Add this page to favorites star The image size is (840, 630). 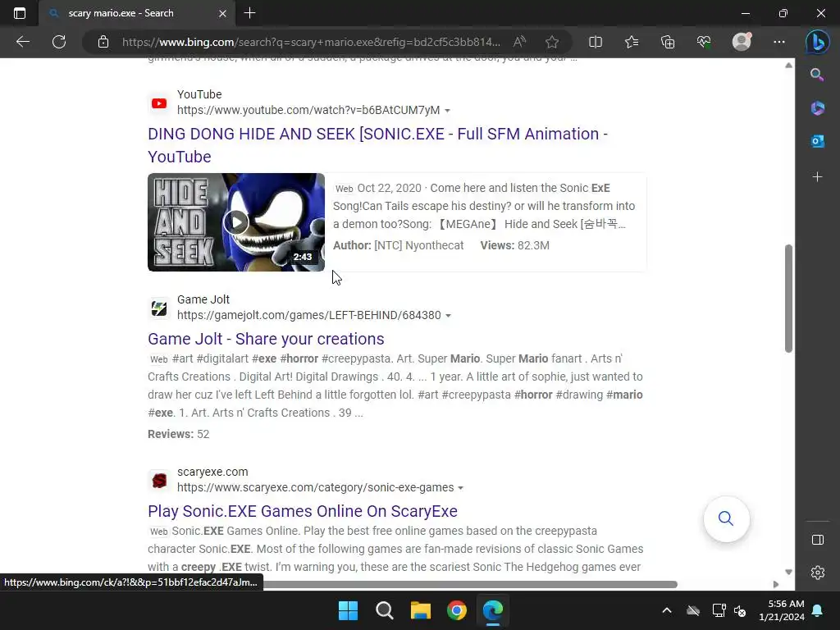point(552,42)
